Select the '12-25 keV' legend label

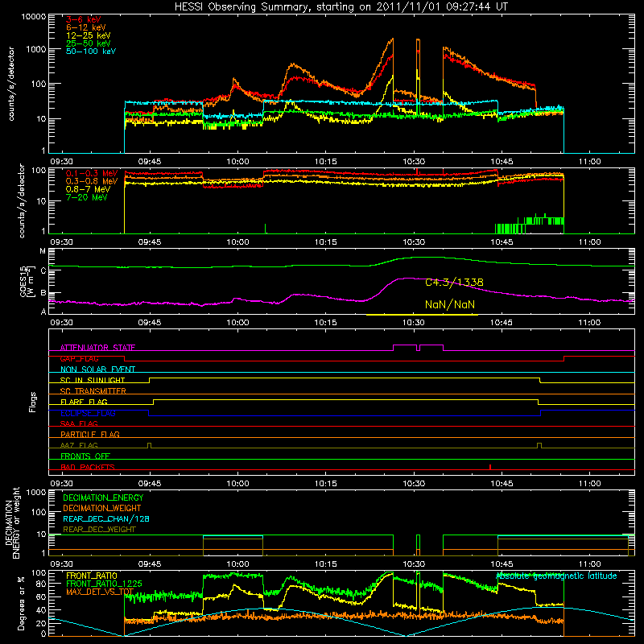pos(89,35)
